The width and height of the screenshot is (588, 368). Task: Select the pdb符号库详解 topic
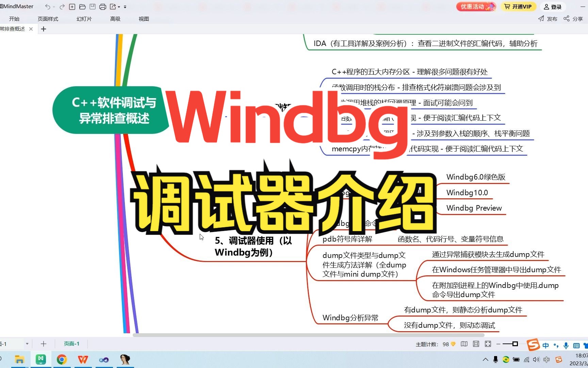click(347, 239)
